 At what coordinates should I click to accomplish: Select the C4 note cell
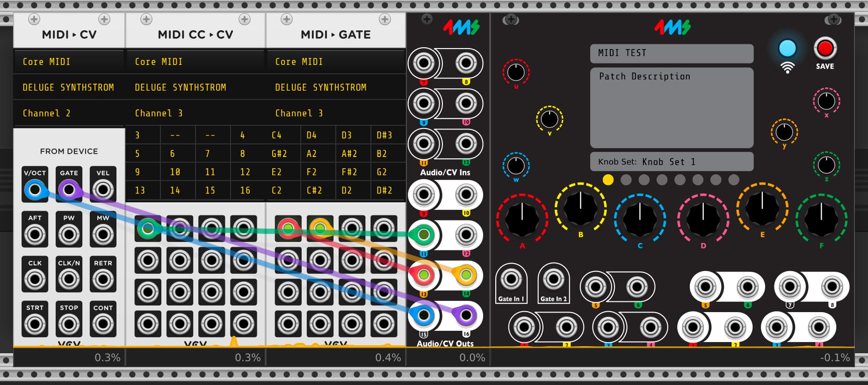click(282, 135)
